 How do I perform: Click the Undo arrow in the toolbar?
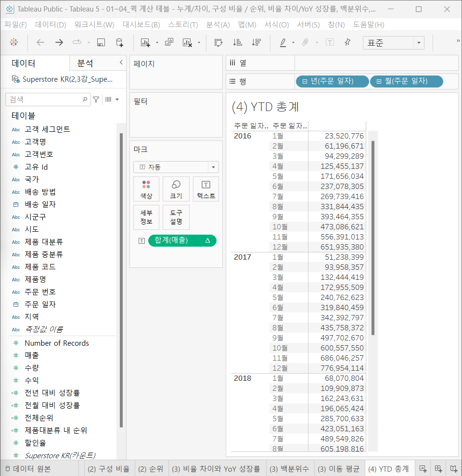[40, 42]
